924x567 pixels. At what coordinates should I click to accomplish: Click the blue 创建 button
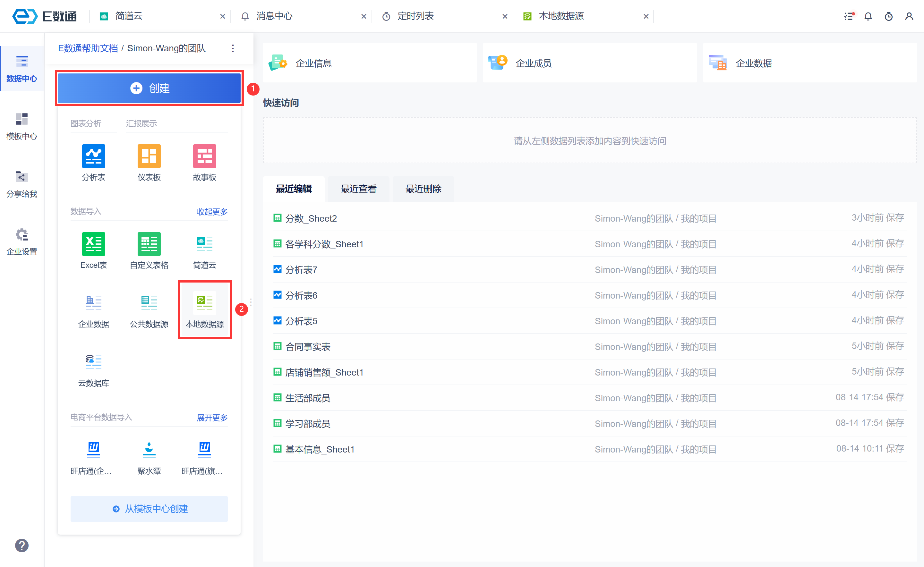pyautogui.click(x=149, y=88)
